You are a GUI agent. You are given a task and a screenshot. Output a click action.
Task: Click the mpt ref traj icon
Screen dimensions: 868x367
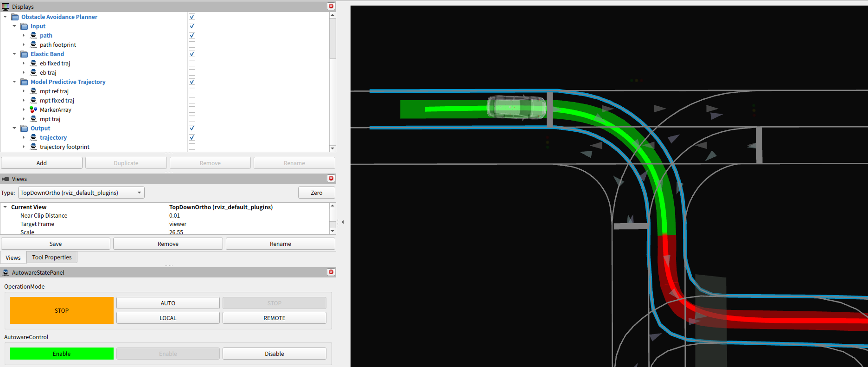click(33, 91)
